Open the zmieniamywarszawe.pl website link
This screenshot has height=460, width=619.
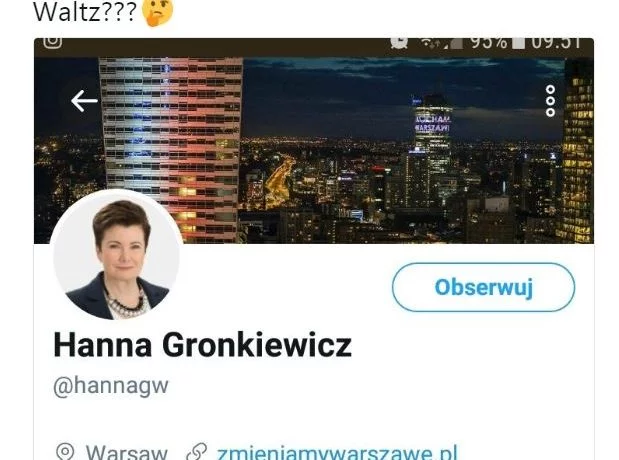pyautogui.click(x=337, y=452)
